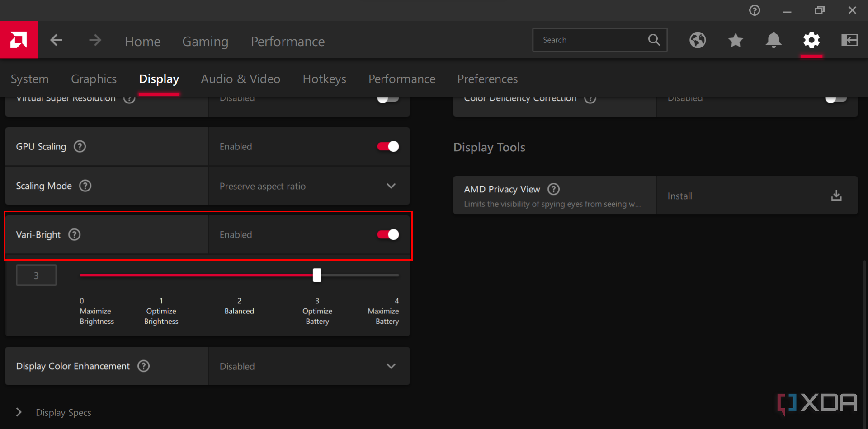Switch to System settings tab
The height and width of the screenshot is (429, 868).
29,79
